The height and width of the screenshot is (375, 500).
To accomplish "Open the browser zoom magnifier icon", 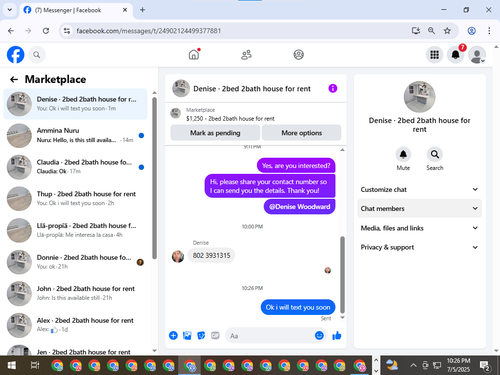I will pyautogui.click(x=431, y=31).
